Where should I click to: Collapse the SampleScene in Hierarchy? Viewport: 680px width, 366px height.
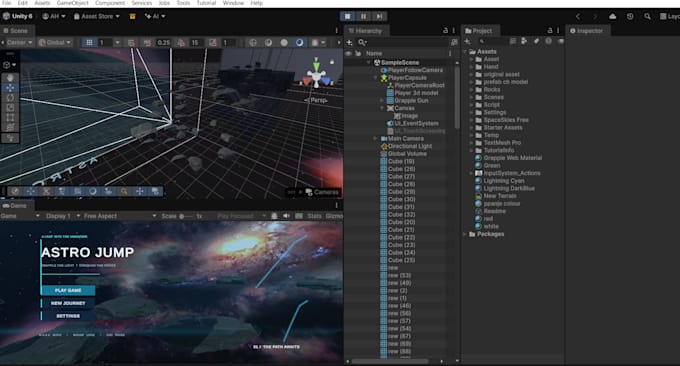[369, 62]
